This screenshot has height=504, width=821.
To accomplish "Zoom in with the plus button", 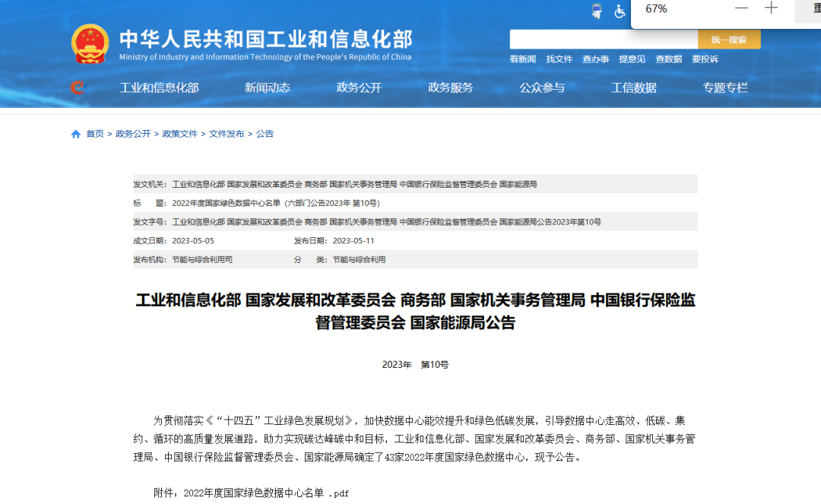I will click(771, 8).
